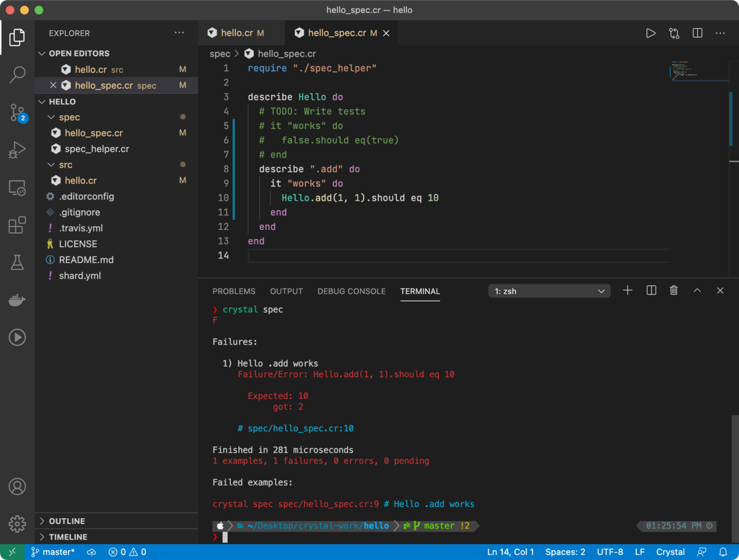Open the Accounts icon
Screen dimensions: 739x560
[17, 487]
